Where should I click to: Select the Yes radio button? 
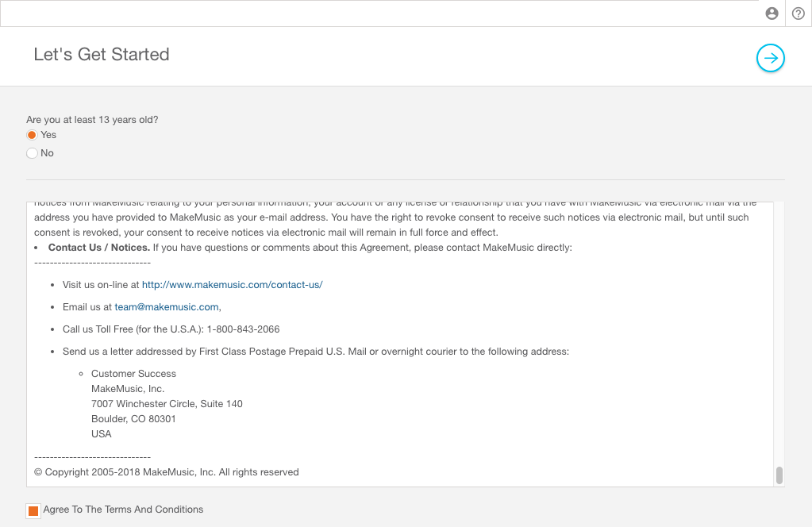click(x=32, y=135)
